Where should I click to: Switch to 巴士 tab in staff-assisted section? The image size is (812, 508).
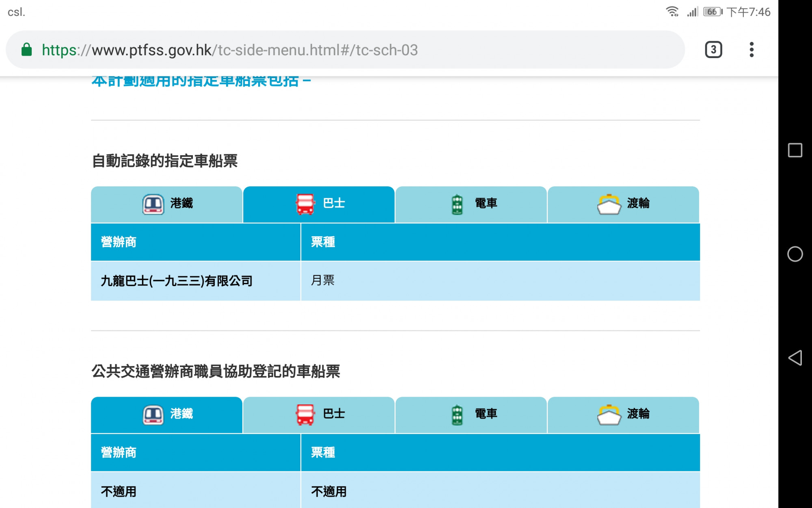[334, 414]
